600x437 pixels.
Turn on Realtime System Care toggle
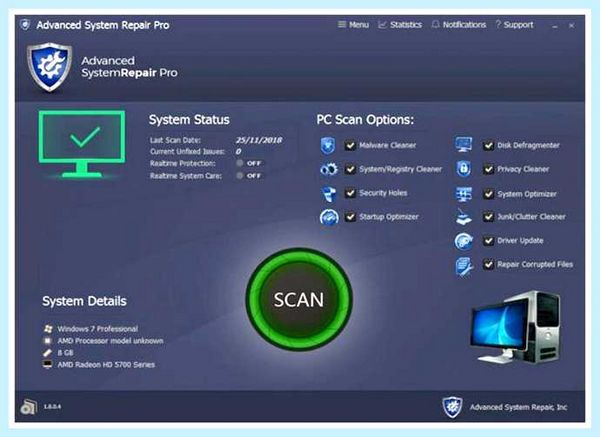(249, 176)
